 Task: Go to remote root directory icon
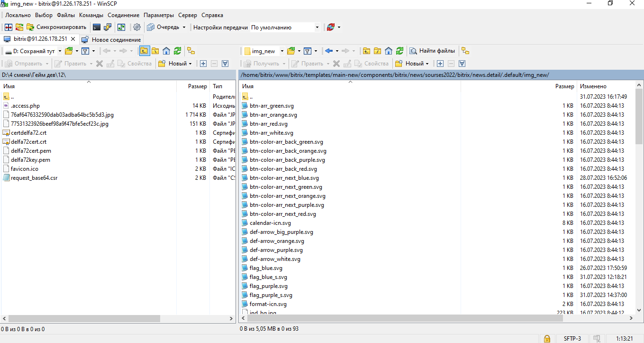tap(377, 51)
